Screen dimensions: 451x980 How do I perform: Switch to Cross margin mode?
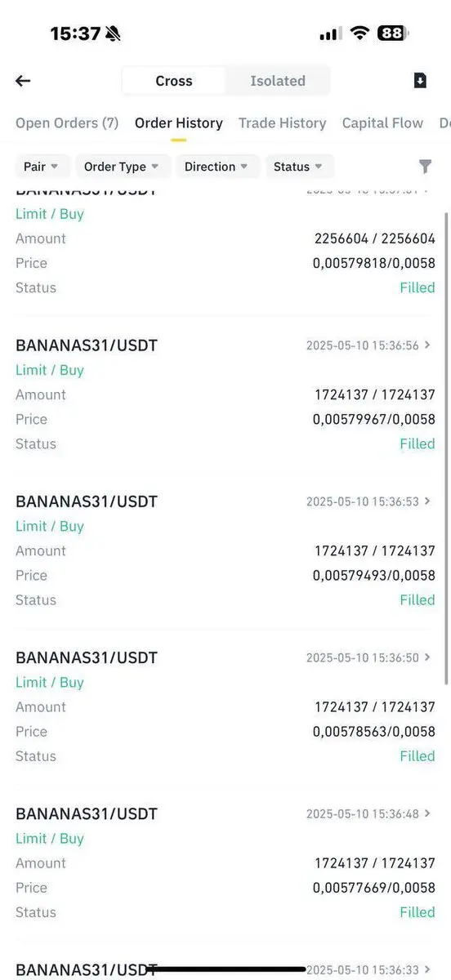174,81
